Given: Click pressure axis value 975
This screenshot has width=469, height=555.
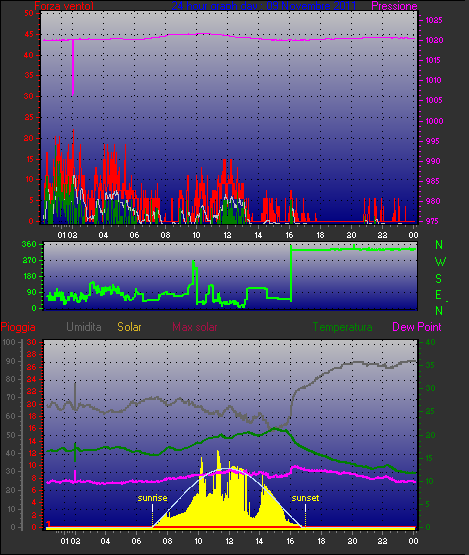Looking at the screenshot, I should [x=432, y=221].
